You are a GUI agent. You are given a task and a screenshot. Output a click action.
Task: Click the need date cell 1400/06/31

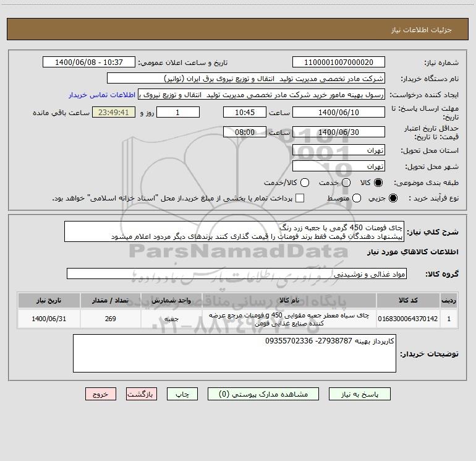pyautogui.click(x=49, y=319)
